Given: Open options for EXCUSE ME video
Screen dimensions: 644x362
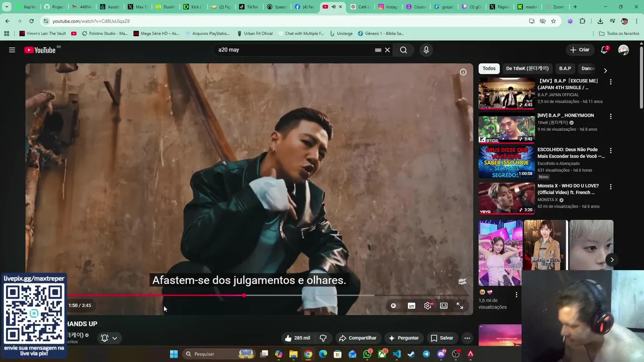Looking at the screenshot, I should 611,81.
